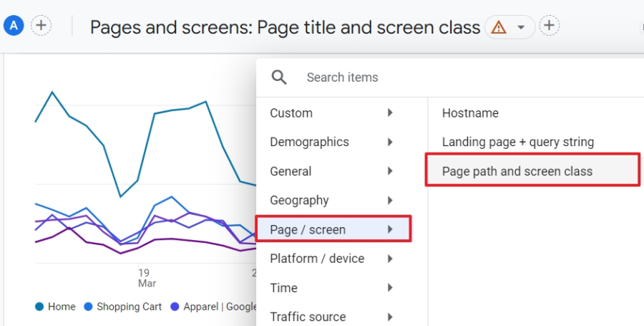
Task: Click the magnifier search icon
Action: coord(279,77)
